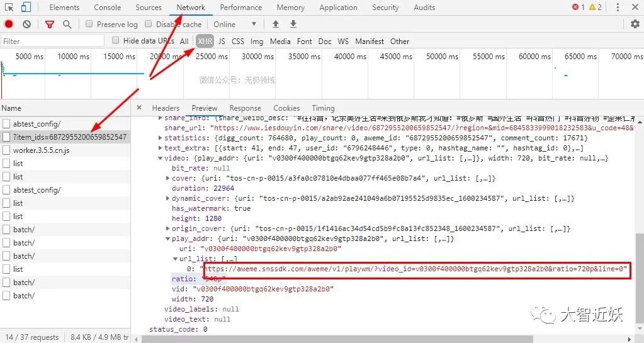644x343 pixels.
Task: Open the Performance panel
Action: (x=241, y=8)
